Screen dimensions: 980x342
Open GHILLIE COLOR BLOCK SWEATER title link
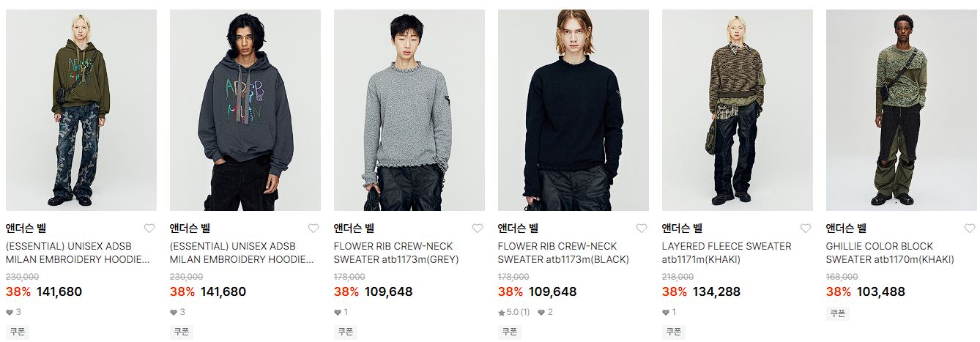[890, 253]
